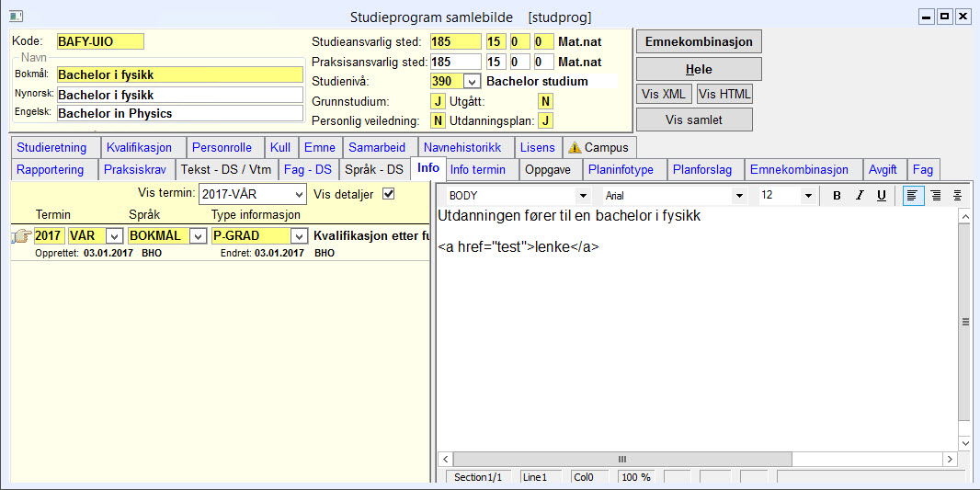Viewport: 980px width, 490px height.
Task: Expand the BOKMÅL språk dropdown
Action: point(198,236)
